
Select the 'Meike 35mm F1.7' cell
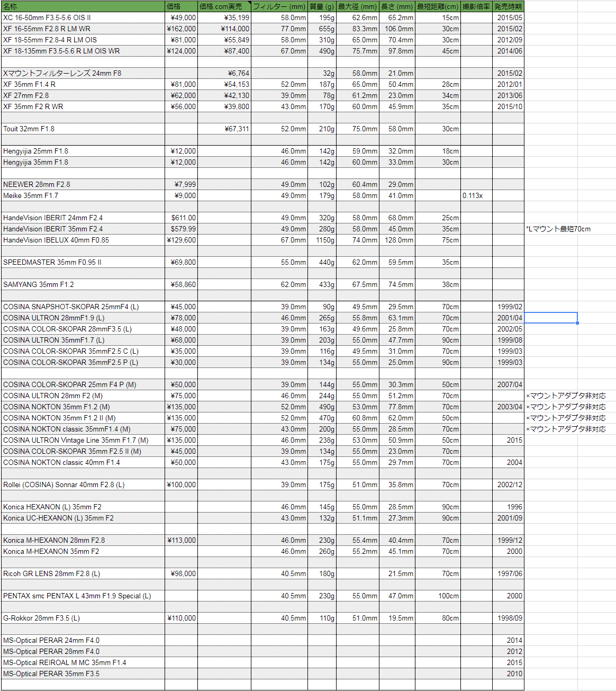[83, 195]
